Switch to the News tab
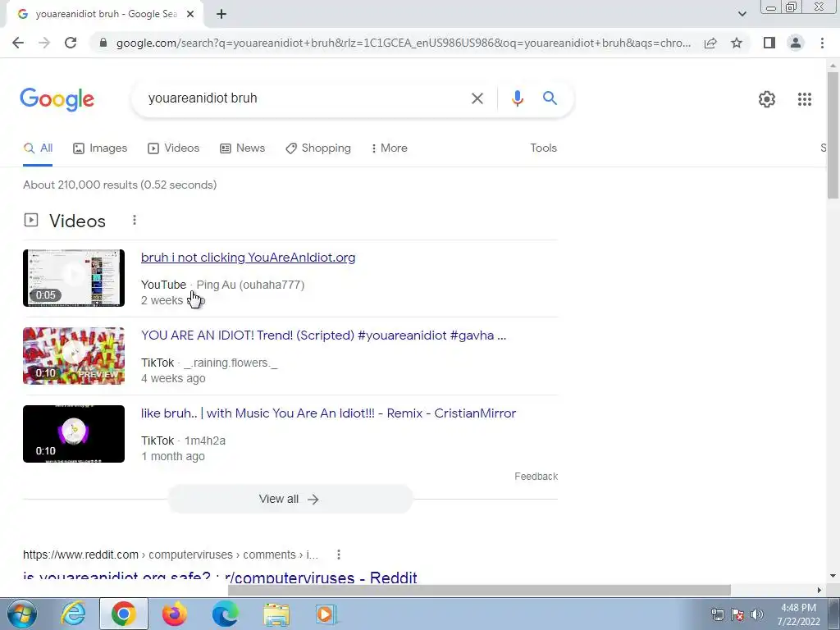Screen dimensions: 840x630 tap(242, 148)
